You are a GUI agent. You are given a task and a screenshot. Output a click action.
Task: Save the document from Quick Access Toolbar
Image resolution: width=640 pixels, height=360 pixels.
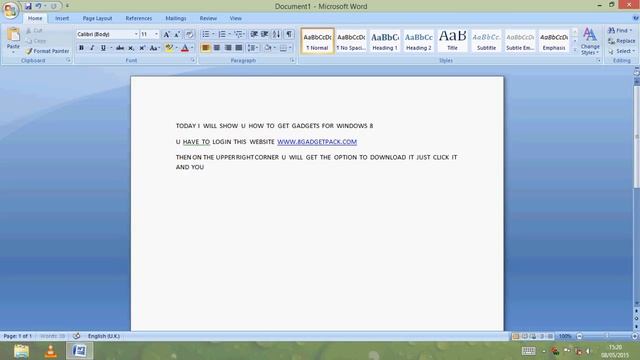click(28, 6)
